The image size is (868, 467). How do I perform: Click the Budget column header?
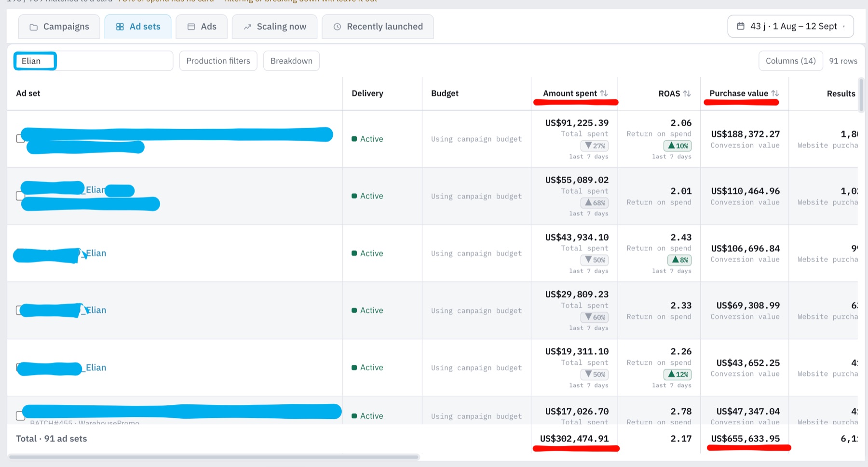coord(445,93)
